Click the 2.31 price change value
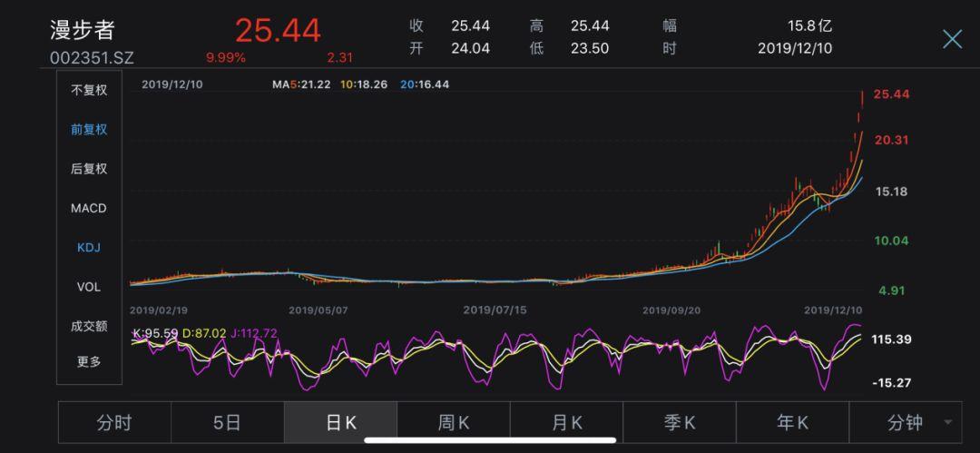Viewport: 980px width, 453px height. point(339,57)
